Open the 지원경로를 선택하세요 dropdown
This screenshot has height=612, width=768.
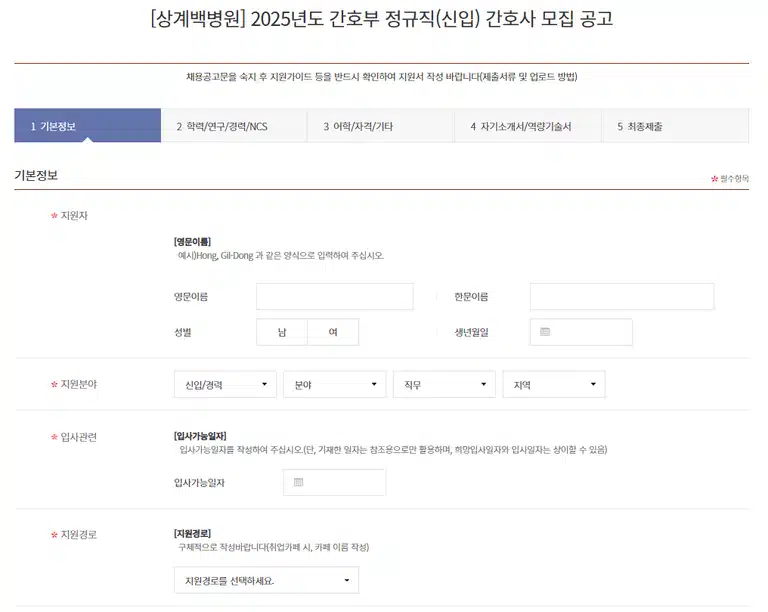click(266, 580)
